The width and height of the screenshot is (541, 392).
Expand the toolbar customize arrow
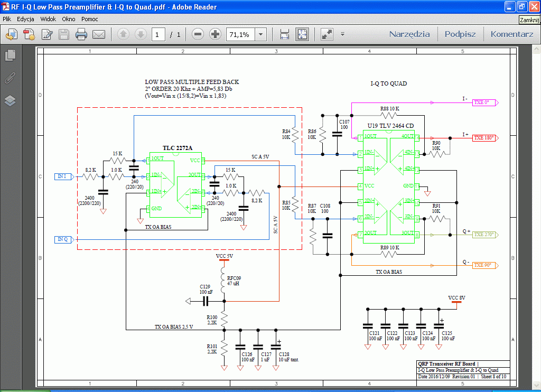click(342, 35)
